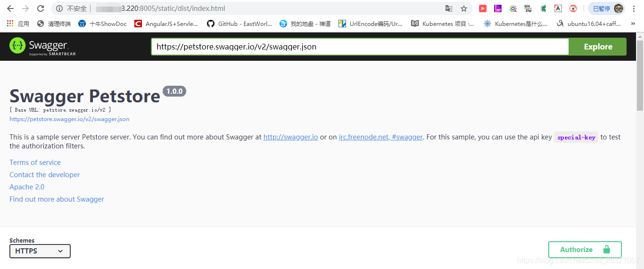
Task: Open the Apache 2.0 license link
Action: [27, 187]
